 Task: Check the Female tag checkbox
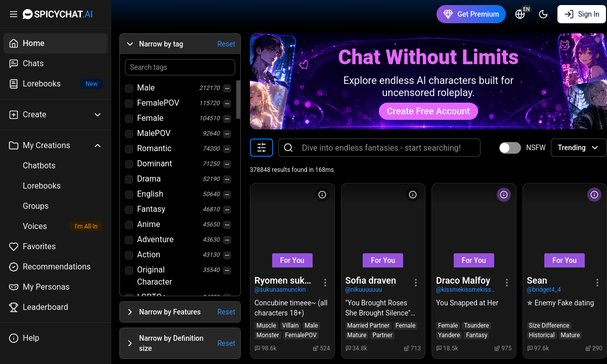(129, 119)
